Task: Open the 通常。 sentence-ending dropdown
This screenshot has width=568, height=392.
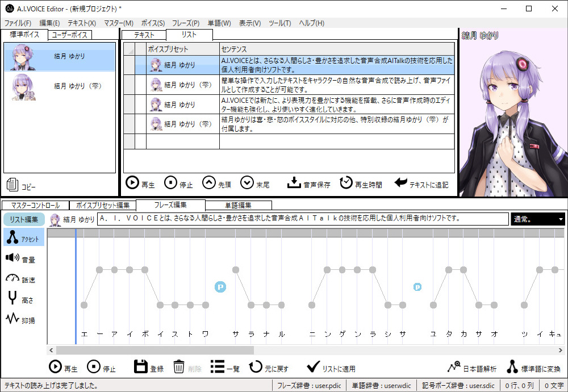Action: (538, 219)
